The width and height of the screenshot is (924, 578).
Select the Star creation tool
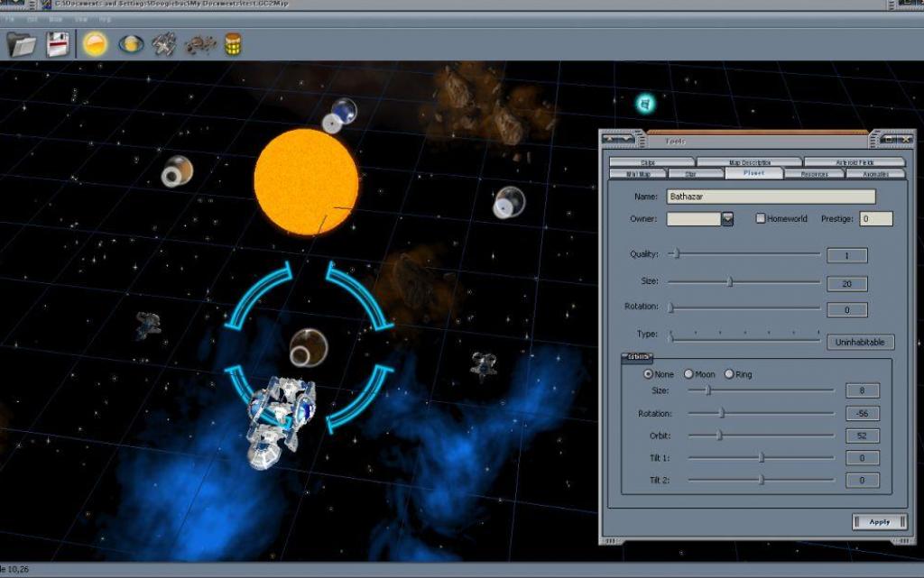tap(96, 42)
